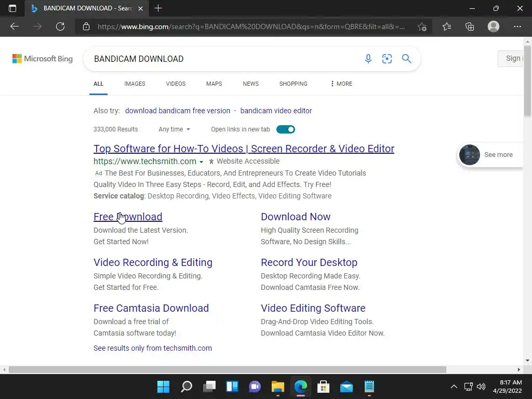Switch to MAPS tab

pyautogui.click(x=214, y=84)
